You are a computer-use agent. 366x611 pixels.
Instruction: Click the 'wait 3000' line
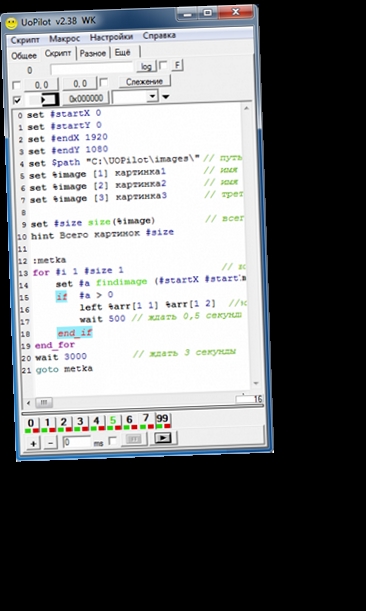[61, 357]
